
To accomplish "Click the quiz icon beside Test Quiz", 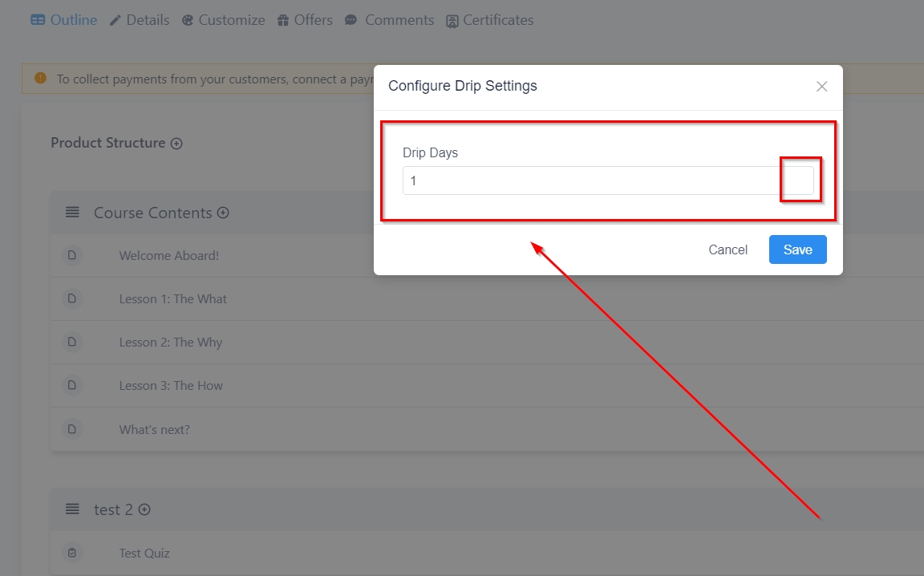I will pos(72,553).
